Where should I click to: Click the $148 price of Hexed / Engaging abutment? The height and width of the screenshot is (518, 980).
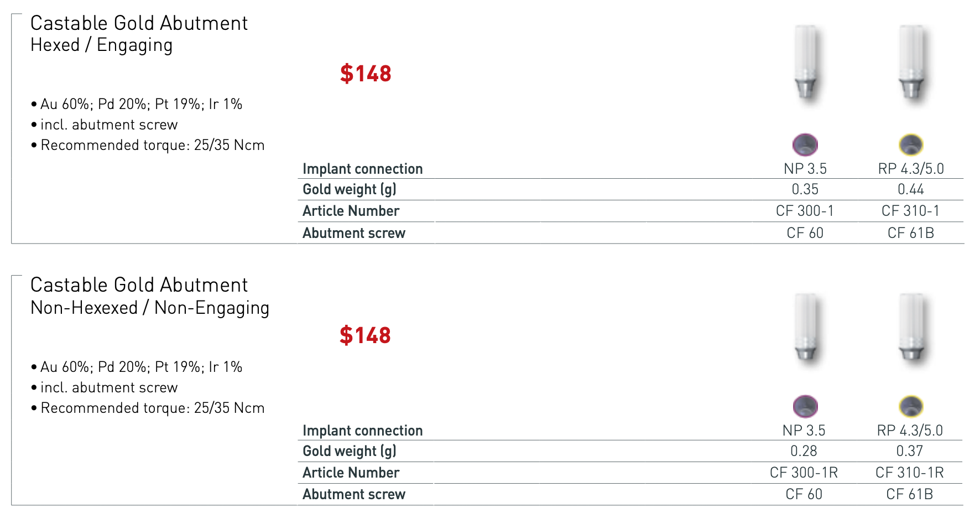366,74
